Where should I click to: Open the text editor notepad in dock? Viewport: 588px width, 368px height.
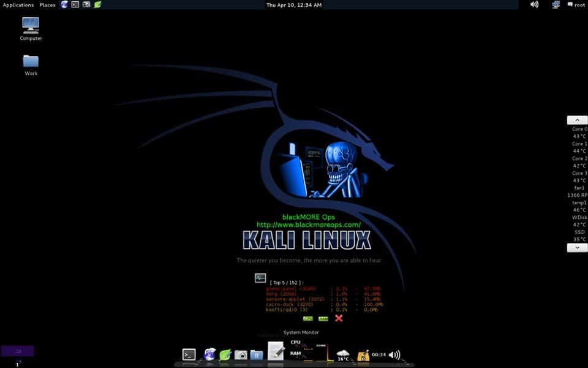click(x=276, y=351)
